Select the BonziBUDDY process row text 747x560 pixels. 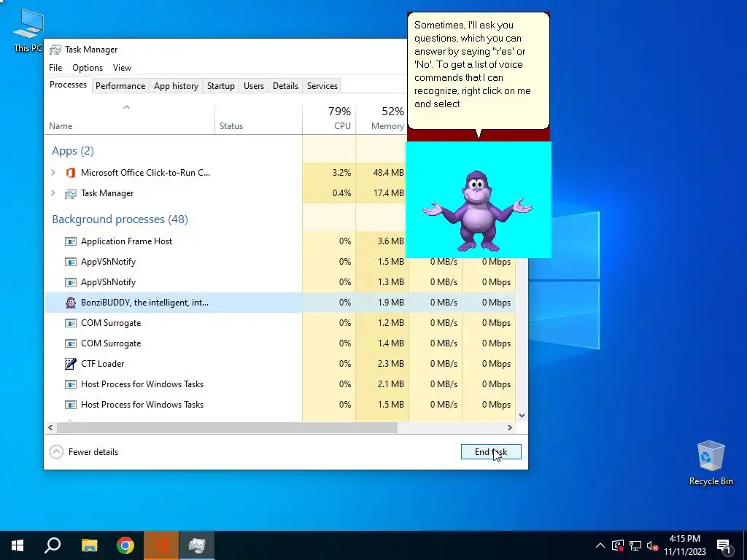point(144,303)
